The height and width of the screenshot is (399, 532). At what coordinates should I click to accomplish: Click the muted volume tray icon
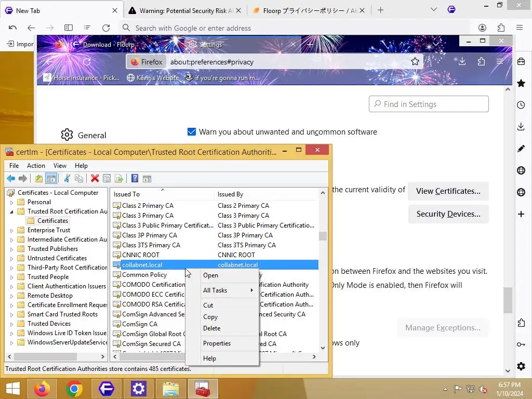483,389
